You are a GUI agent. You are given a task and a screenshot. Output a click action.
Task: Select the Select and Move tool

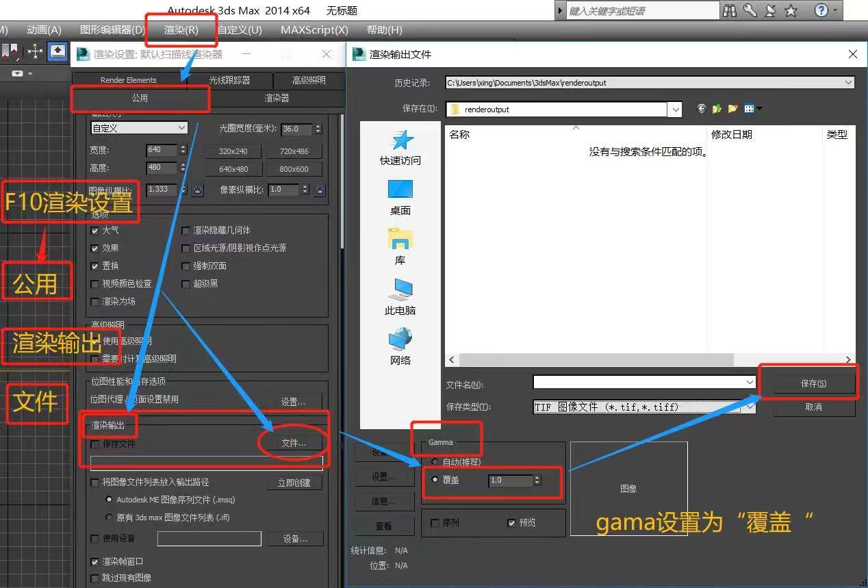point(35,52)
